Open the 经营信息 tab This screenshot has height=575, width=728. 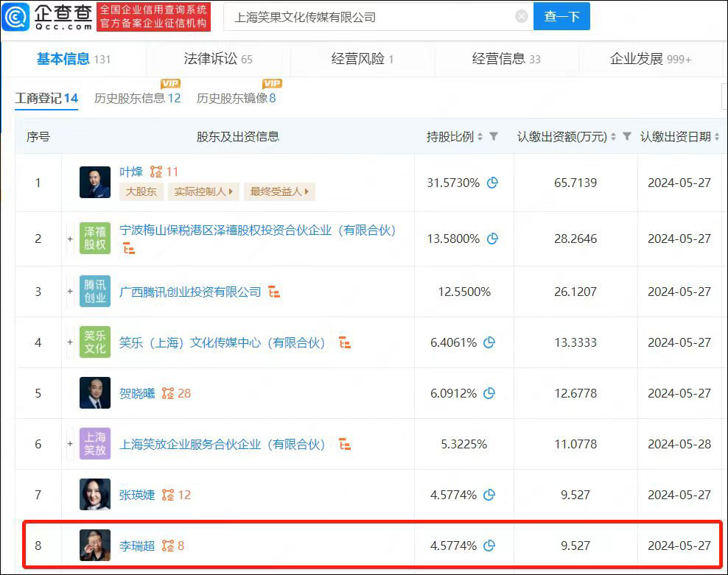[x=506, y=59]
